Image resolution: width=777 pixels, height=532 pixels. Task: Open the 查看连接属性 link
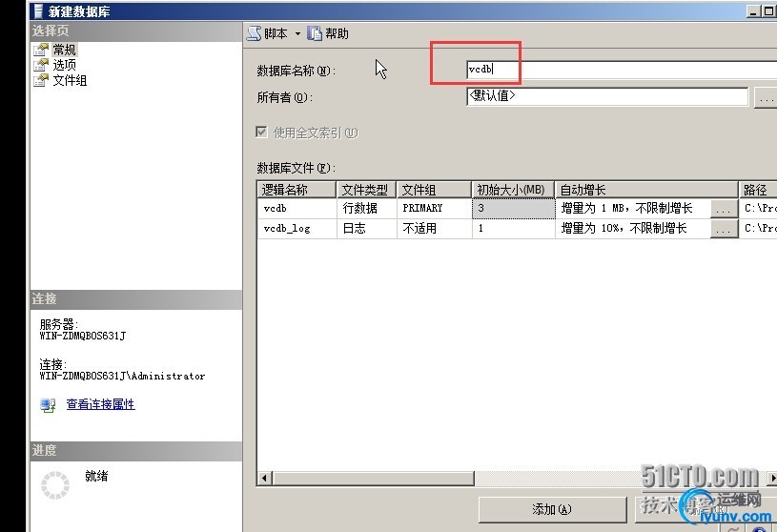(101, 404)
